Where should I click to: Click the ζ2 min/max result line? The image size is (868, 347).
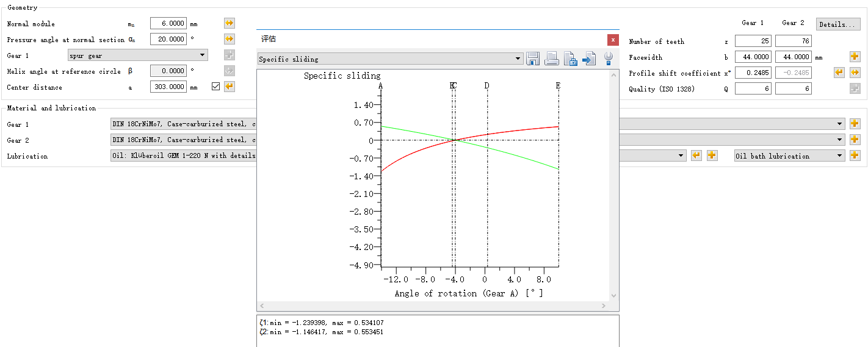coord(321,332)
